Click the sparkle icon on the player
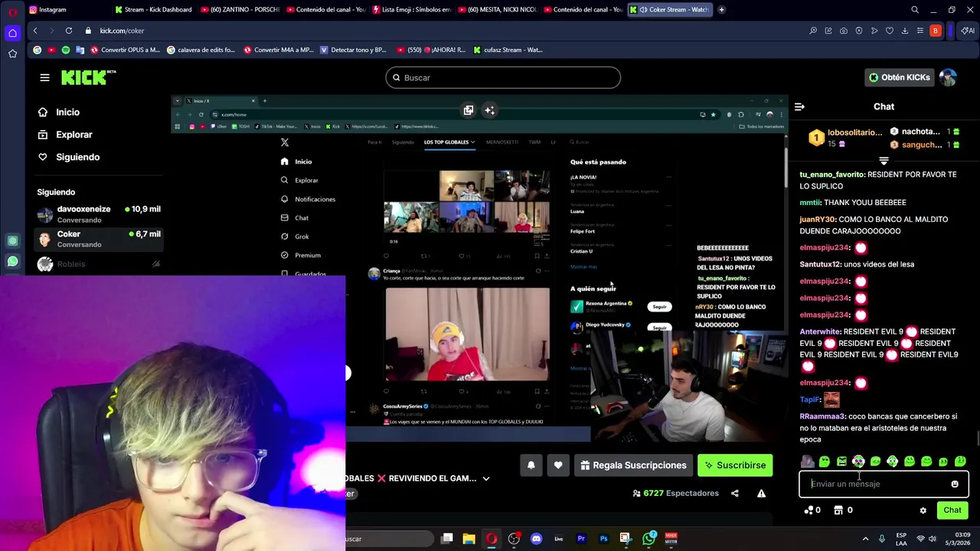The height and width of the screenshot is (551, 980). click(490, 110)
